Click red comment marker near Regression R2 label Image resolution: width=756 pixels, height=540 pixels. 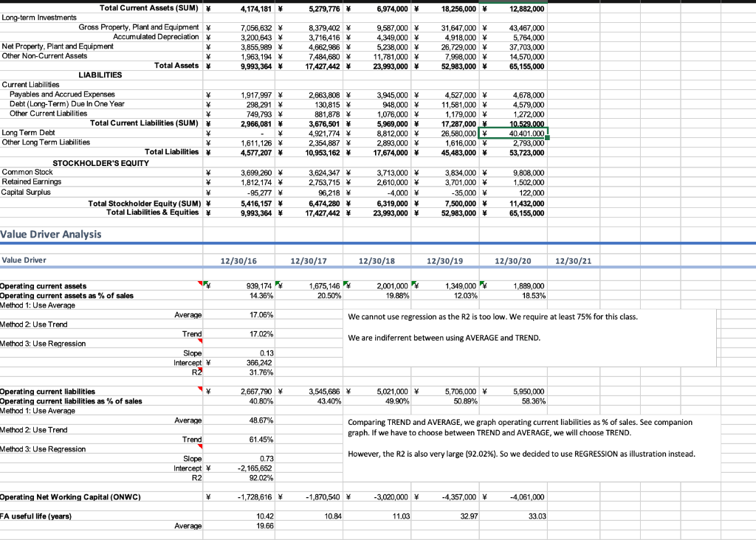point(200,370)
